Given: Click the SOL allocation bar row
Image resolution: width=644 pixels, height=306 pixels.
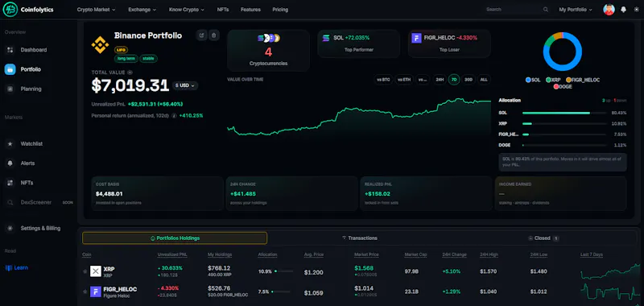Looking at the screenshot, I should pos(562,113).
